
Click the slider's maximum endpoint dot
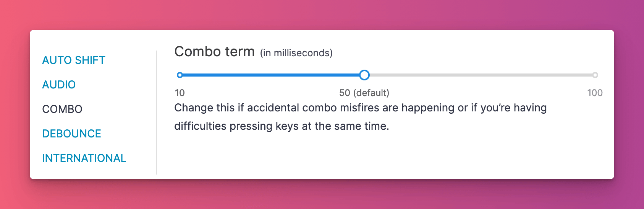pyautogui.click(x=595, y=75)
